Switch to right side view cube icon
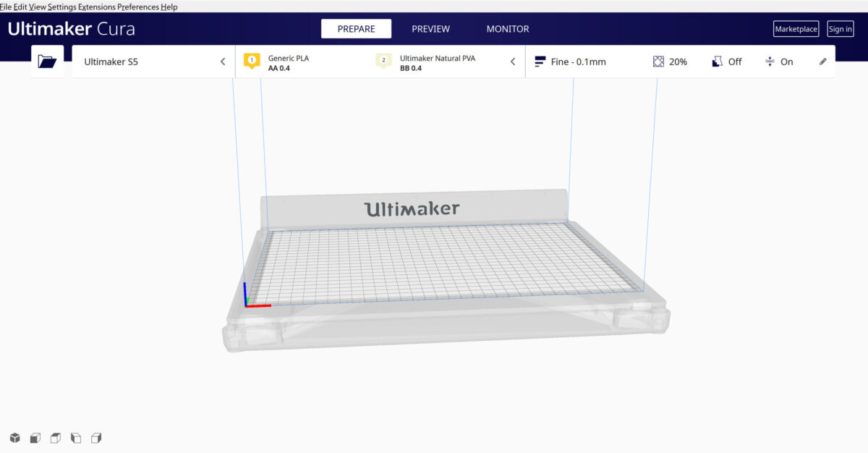 pyautogui.click(x=96, y=438)
